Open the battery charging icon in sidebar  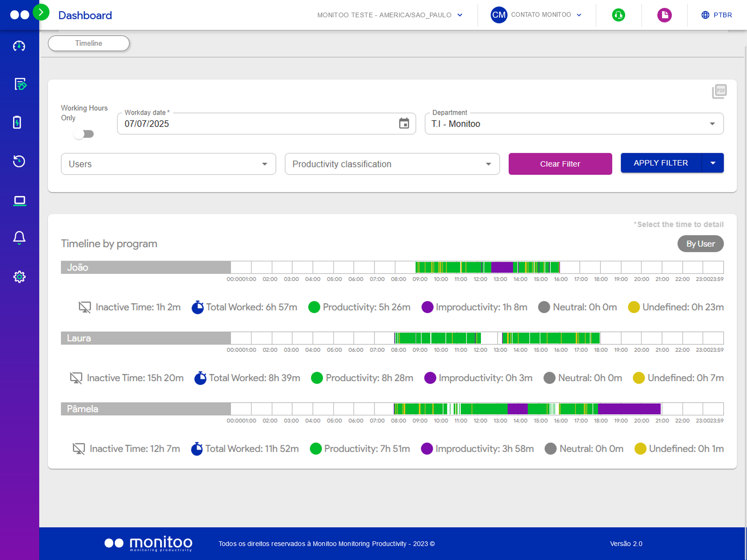(x=17, y=122)
